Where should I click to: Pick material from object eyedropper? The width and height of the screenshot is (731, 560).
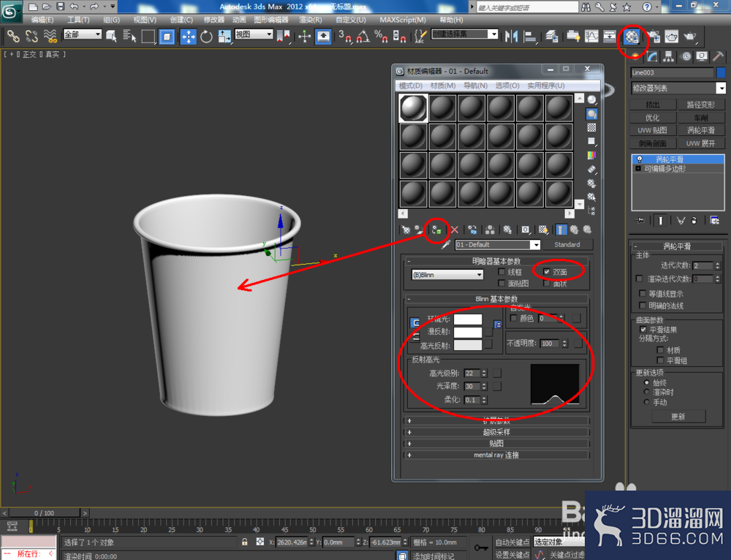(x=446, y=244)
